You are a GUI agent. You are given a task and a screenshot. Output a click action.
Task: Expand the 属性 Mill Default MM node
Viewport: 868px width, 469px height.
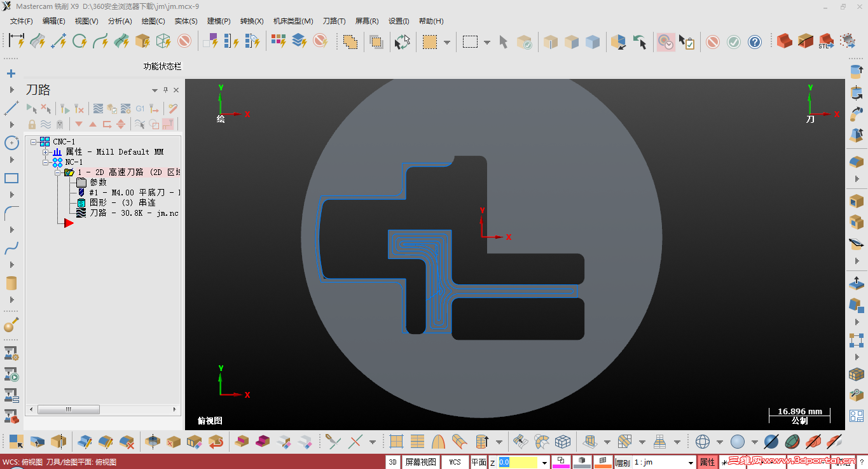(x=46, y=152)
